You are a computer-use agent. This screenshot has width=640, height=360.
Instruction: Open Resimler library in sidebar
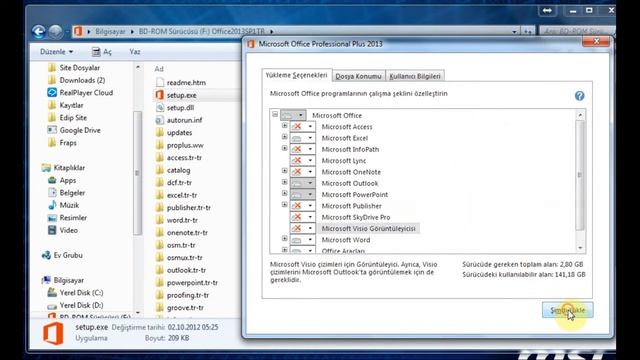[x=67, y=218]
